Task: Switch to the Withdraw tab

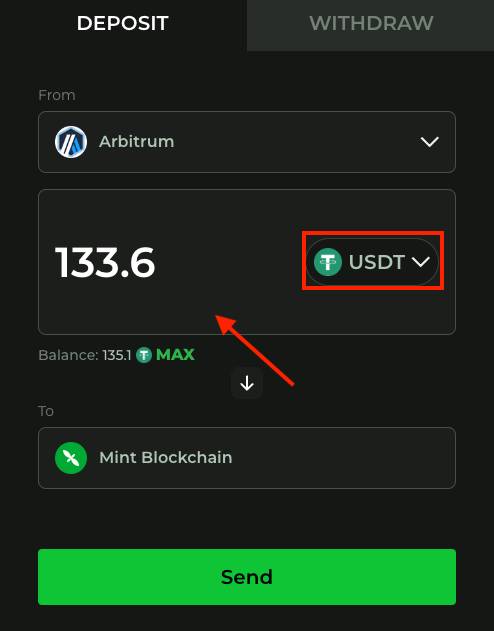Action: 370,23
